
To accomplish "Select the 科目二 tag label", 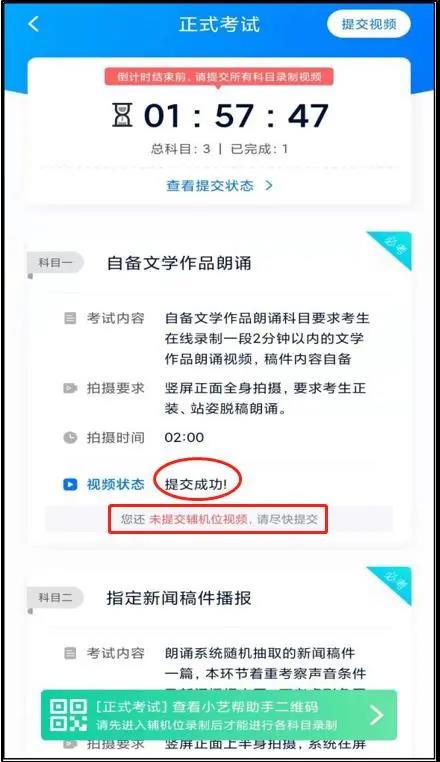I will point(55,598).
